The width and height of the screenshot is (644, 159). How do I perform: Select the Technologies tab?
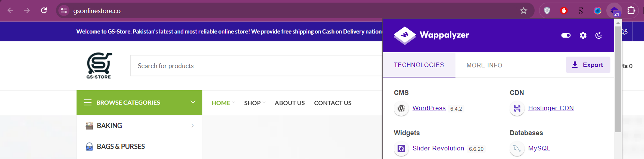click(x=419, y=65)
